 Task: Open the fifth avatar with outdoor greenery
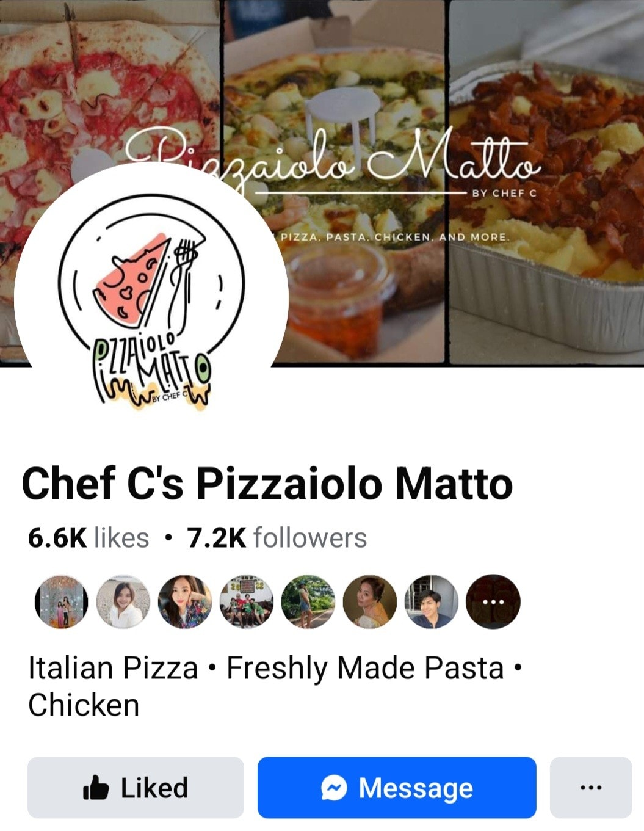pyautogui.click(x=308, y=602)
